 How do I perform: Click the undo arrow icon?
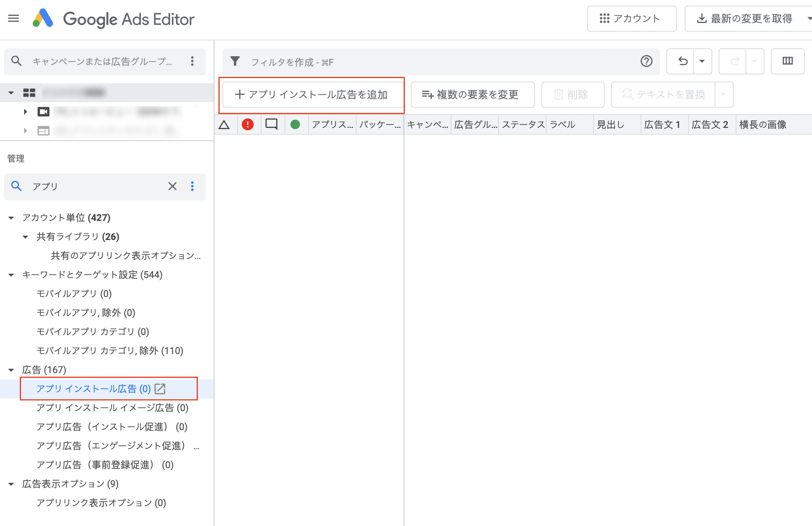coord(682,61)
